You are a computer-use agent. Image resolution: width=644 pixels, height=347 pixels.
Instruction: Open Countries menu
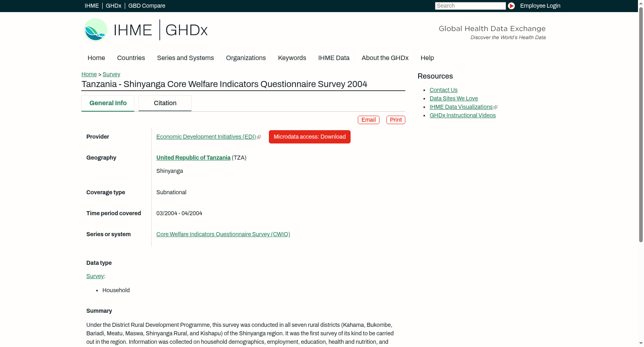click(x=131, y=58)
